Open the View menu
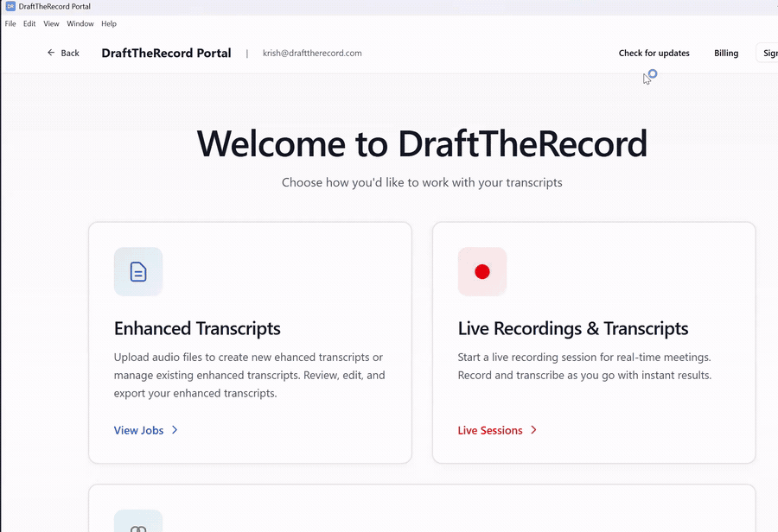 [x=51, y=24]
